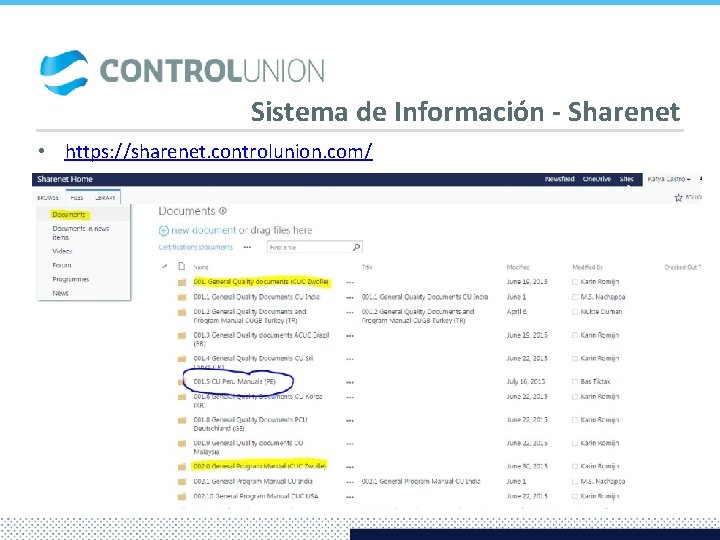The height and width of the screenshot is (540, 720).
Task: Toggle presence checkbox beside M.S. Nachappa June 1 first row
Action: (x=575, y=297)
